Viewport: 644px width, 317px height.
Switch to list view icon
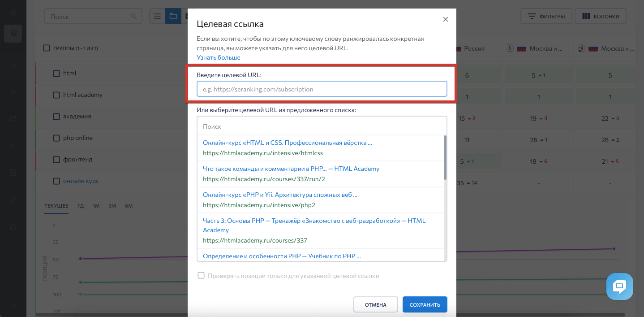tap(157, 16)
